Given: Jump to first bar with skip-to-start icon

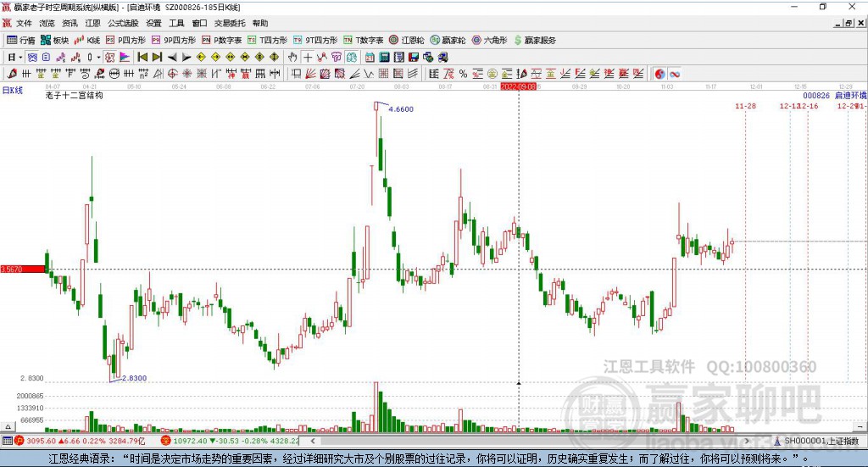Looking at the screenshot, I should (142, 57).
